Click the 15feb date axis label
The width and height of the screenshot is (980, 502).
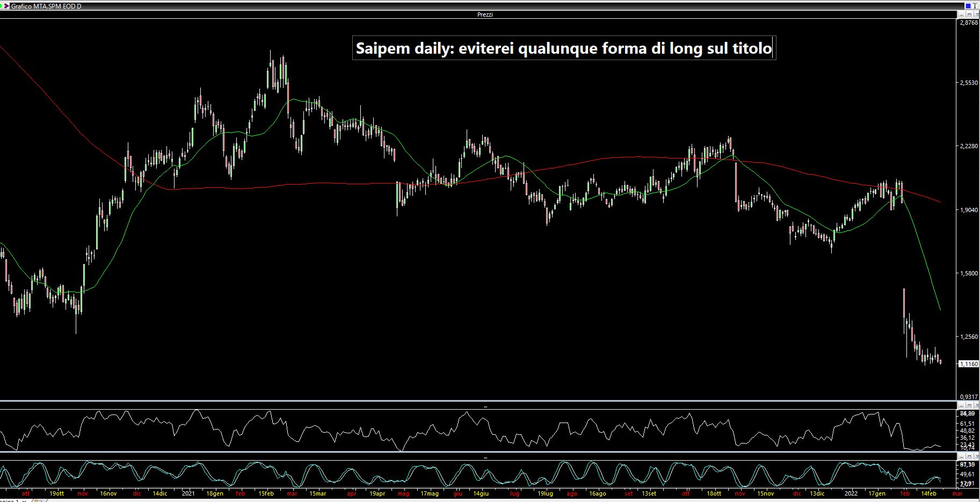coord(266,493)
